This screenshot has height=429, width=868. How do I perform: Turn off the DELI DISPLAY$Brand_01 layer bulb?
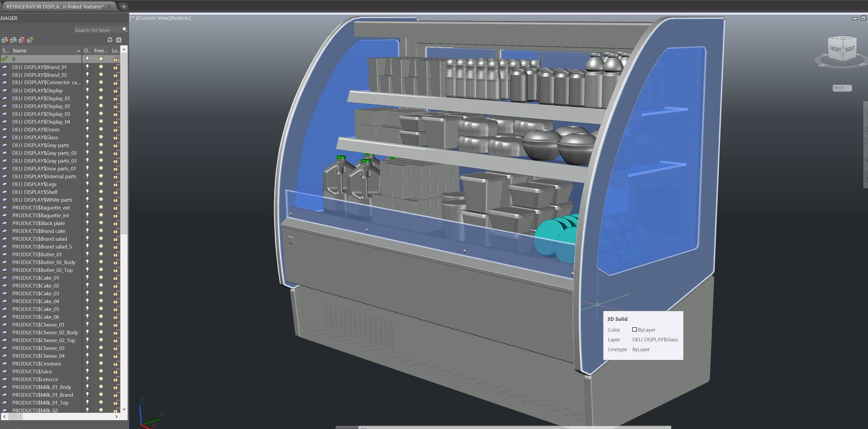pyautogui.click(x=87, y=67)
